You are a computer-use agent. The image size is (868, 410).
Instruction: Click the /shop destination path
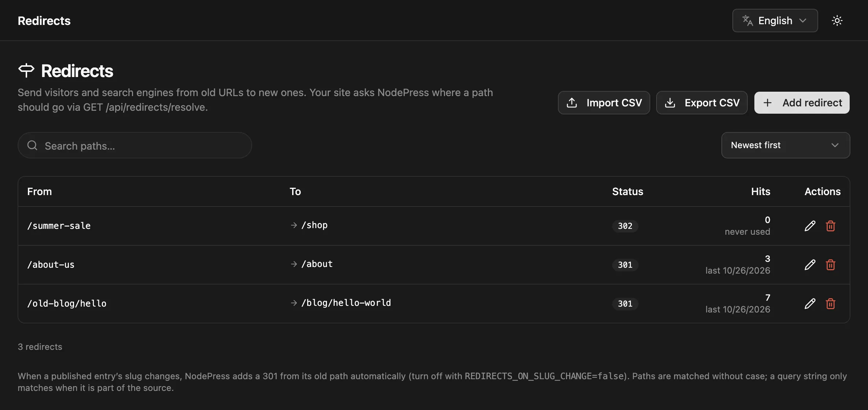pyautogui.click(x=314, y=225)
